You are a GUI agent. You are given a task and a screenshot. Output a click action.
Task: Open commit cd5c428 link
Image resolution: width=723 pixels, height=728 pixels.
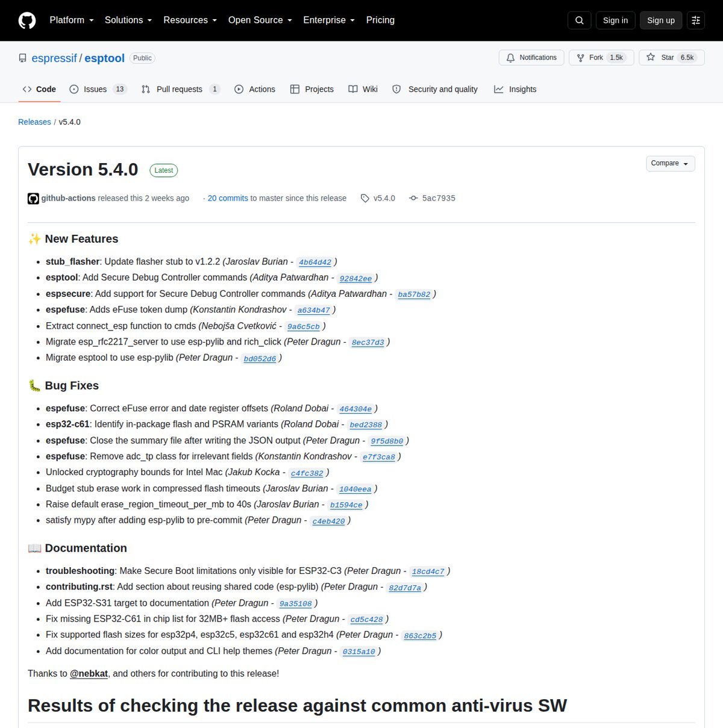[367, 620]
